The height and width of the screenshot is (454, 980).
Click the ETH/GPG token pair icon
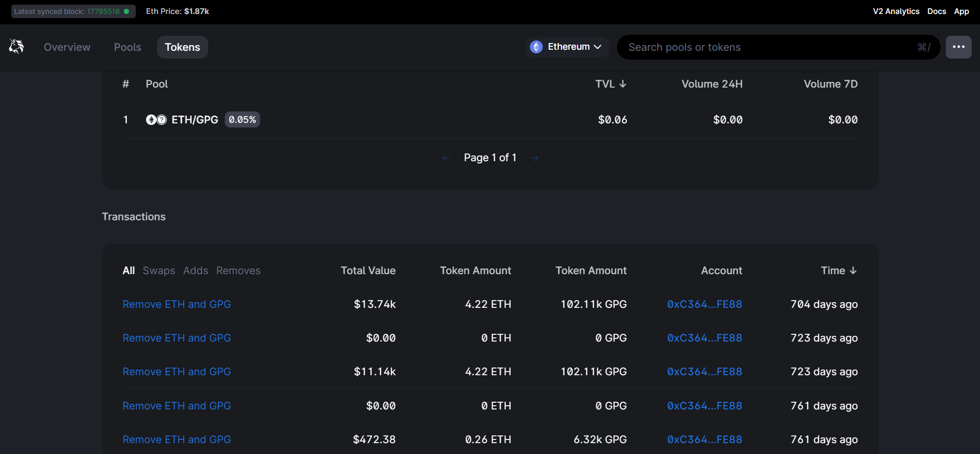[x=156, y=120]
